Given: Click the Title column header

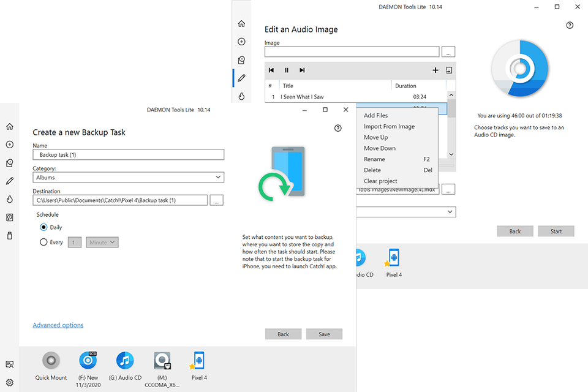Looking at the screenshot, I should tap(335, 86).
